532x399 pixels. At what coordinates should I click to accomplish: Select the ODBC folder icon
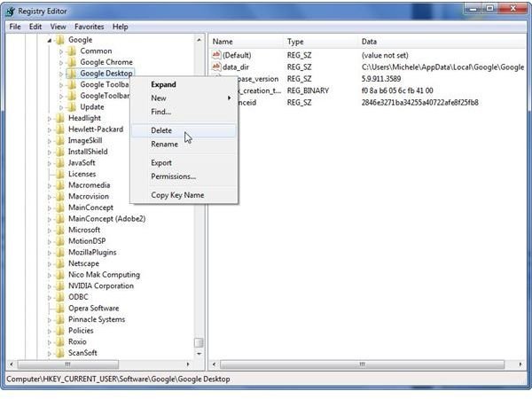point(60,298)
